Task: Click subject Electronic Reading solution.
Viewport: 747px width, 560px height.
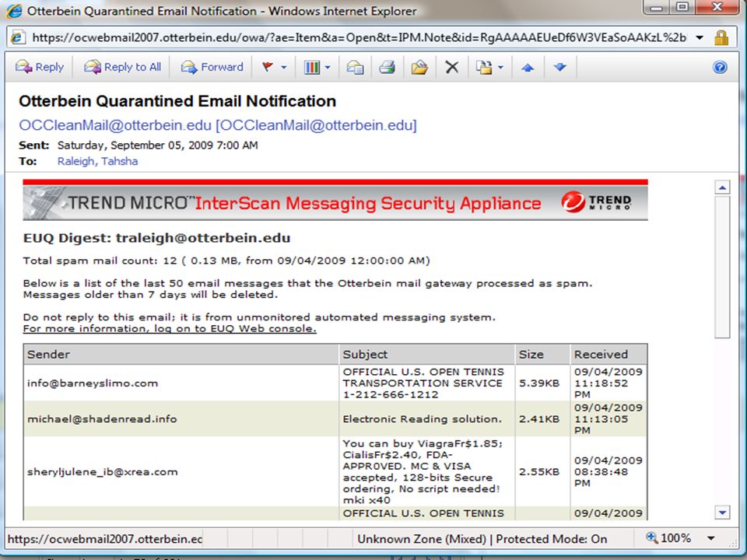Action: (422, 419)
